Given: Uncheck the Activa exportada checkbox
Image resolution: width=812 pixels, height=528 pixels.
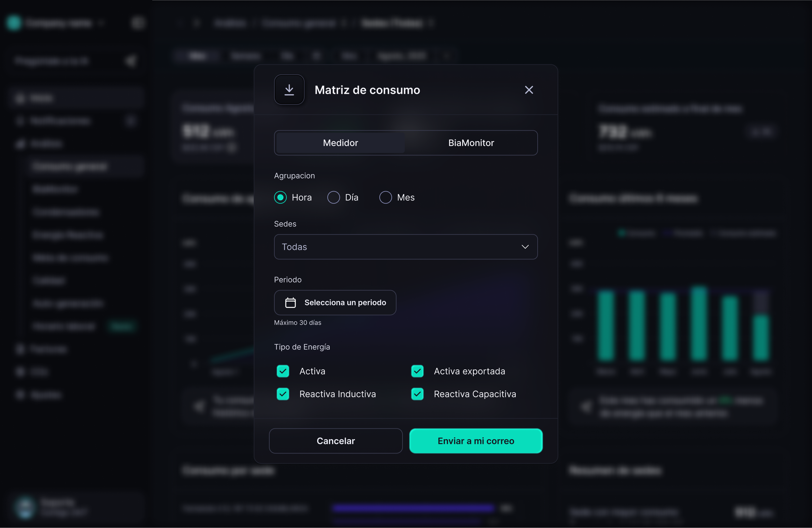Looking at the screenshot, I should [417, 371].
